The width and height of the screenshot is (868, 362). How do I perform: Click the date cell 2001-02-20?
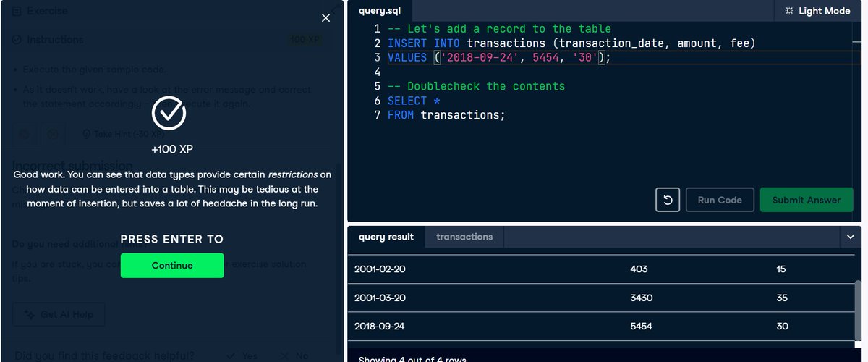[379, 269]
